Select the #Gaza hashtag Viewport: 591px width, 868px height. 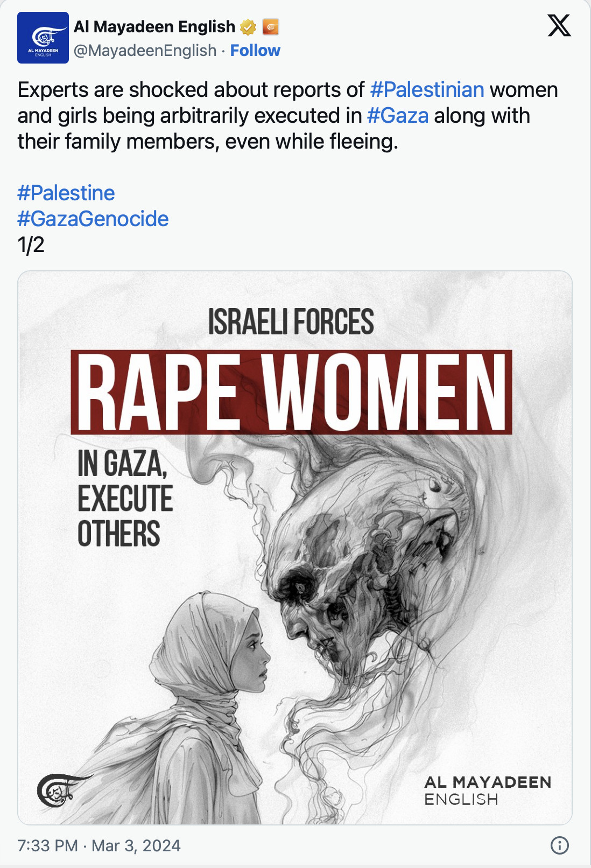pyautogui.click(x=398, y=116)
